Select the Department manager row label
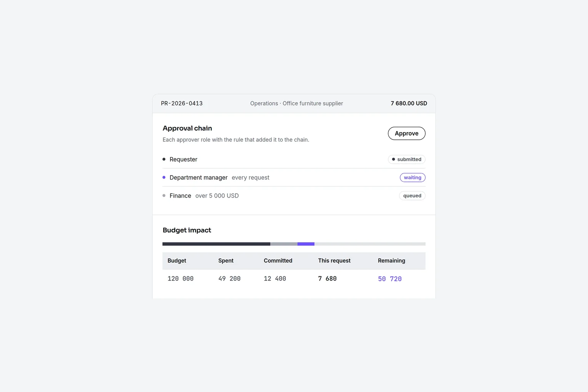The width and height of the screenshot is (588, 392). pos(199,178)
